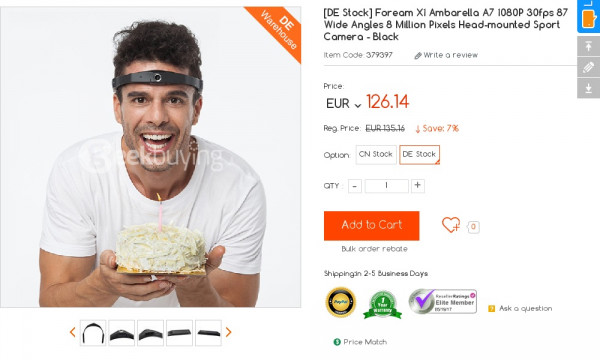The image size is (600, 360).
Task: Show previous thumbnails with left arrow
Action: point(72,332)
